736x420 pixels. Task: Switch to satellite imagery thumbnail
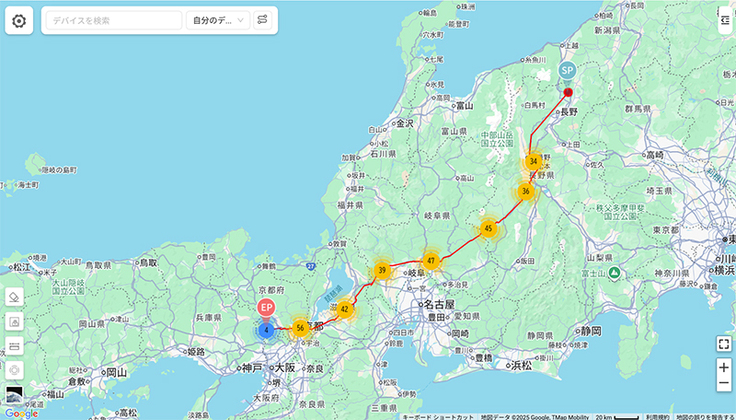click(14, 395)
